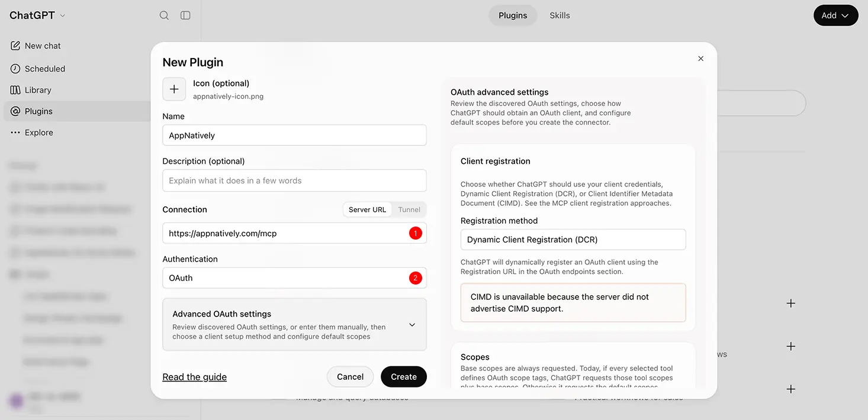Viewport: 868px width, 420px height.
Task: Click the Explore dots icon
Action: coord(15,133)
